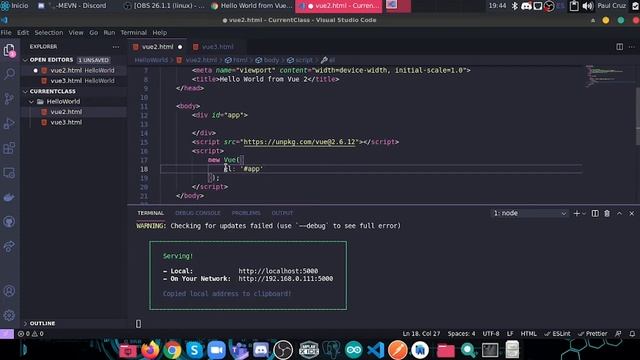This screenshot has width=640, height=360.
Task: Open the Extensions view
Action: coord(9,148)
